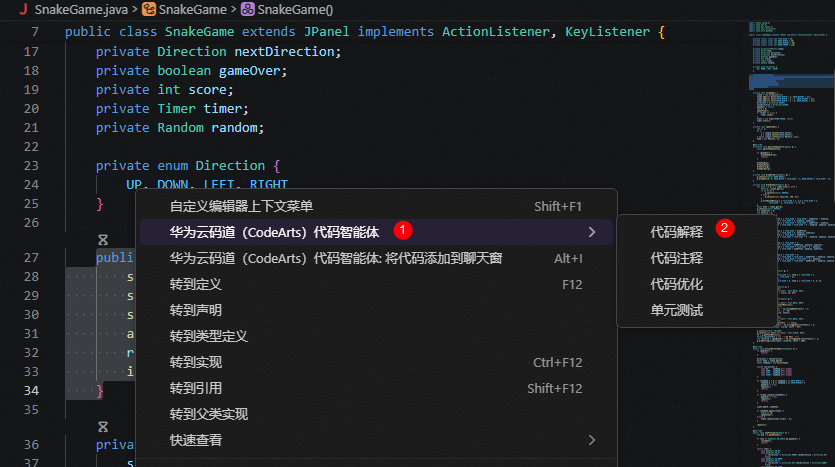Screen dimensions: 835x467
Task: Click the SnakeGame class icon in breadcrumb
Action: click(149, 9)
